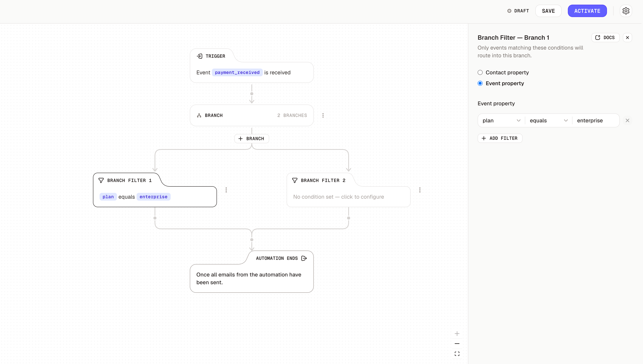The height and width of the screenshot is (364, 643).
Task: Open the options menu for Branch Filter 2
Action: pyautogui.click(x=420, y=190)
